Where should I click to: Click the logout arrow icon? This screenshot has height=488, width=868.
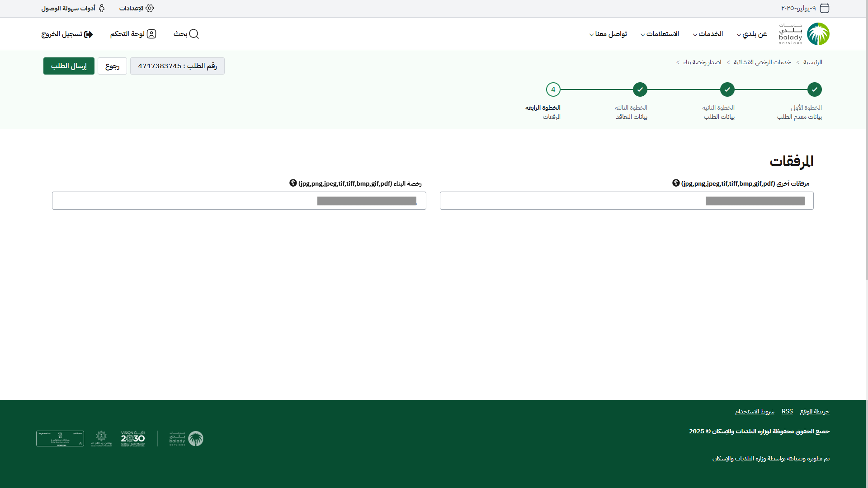click(89, 34)
